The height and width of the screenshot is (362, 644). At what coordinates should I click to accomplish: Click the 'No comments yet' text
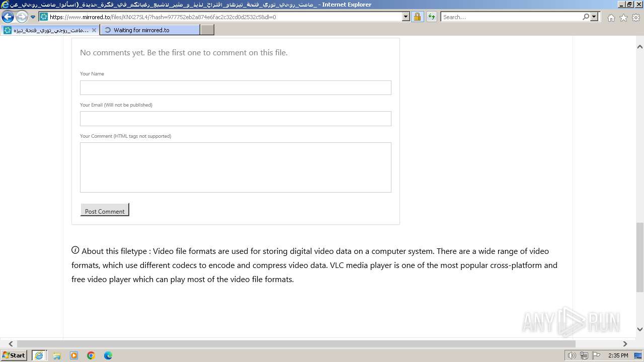point(184,53)
